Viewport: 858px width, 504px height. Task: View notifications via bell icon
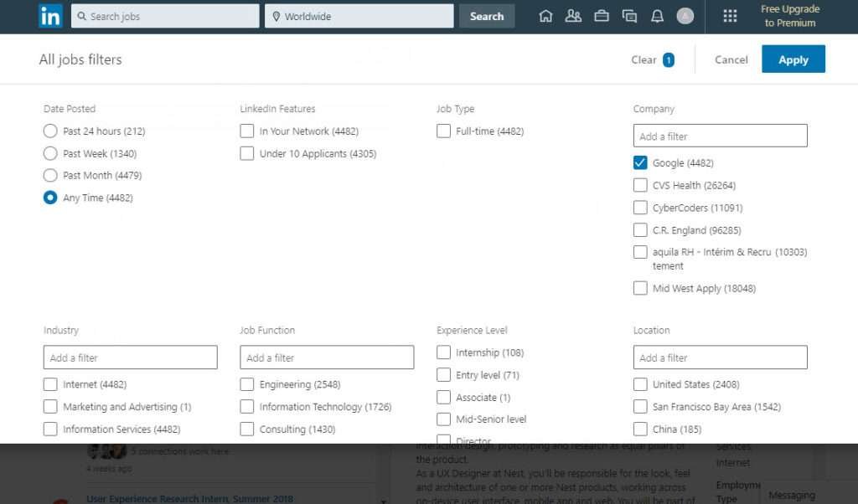pyautogui.click(x=658, y=15)
